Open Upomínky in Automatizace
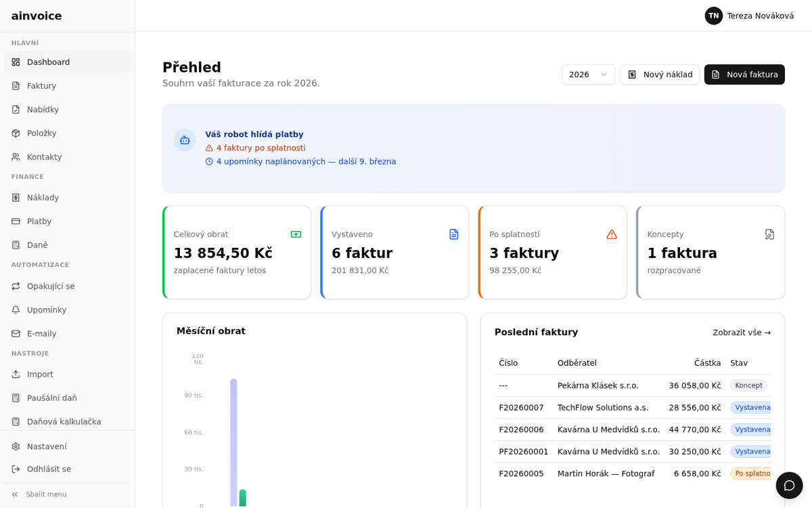 [67, 310]
